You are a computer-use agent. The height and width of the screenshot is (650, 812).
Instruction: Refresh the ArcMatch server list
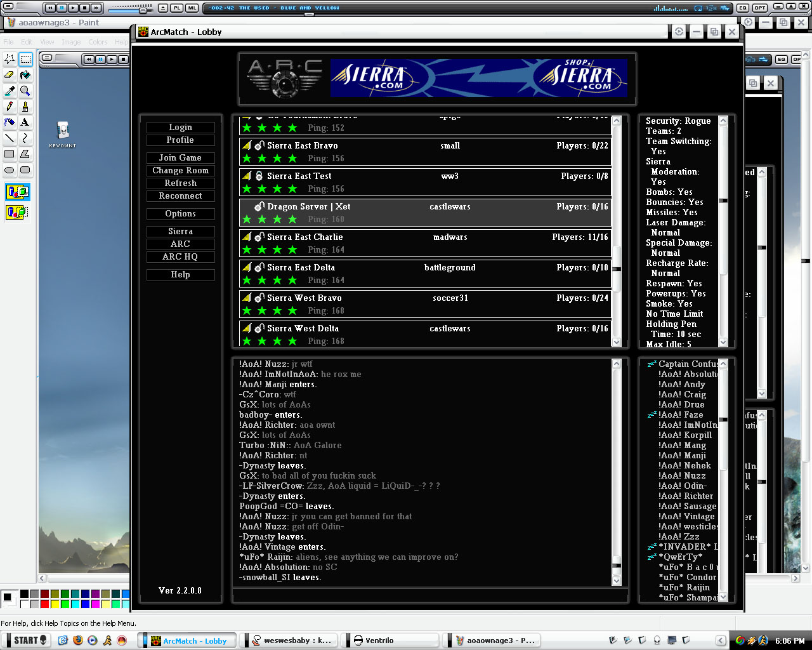(x=181, y=183)
